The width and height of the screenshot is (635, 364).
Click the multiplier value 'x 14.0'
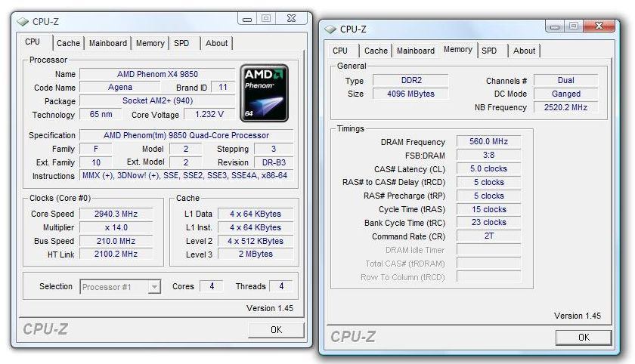tap(116, 228)
